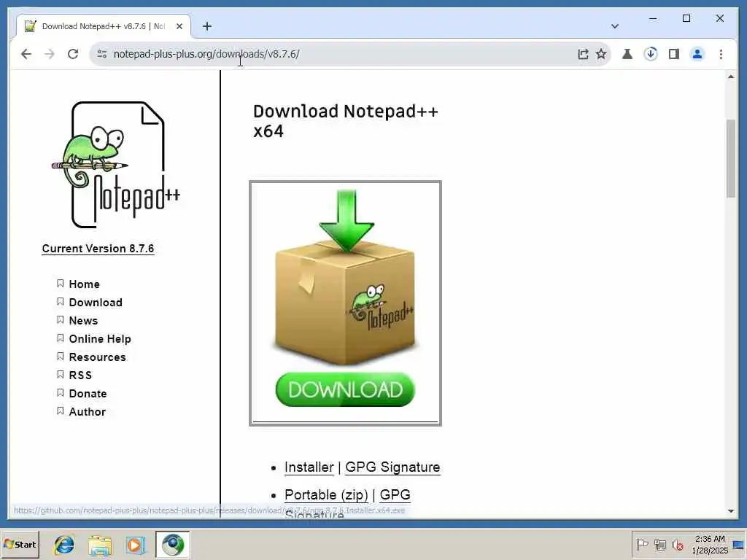This screenshot has width=747, height=560.
Task: Open the Action Center flag tray icon
Action: click(642, 544)
